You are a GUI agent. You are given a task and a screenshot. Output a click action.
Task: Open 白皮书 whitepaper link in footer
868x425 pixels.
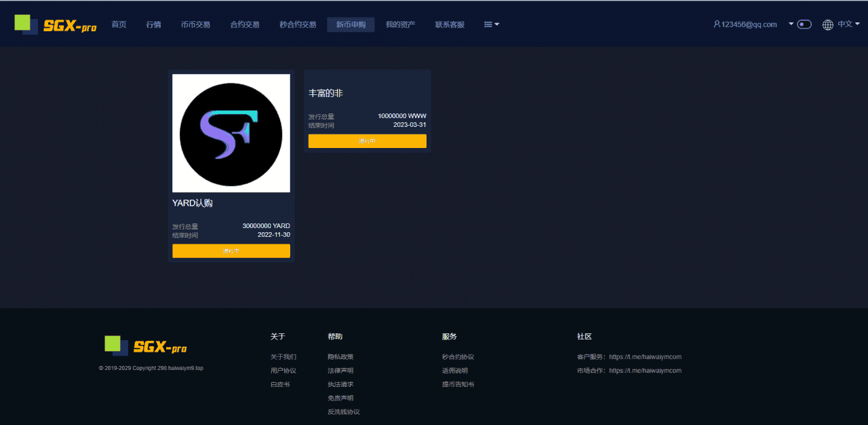pyautogui.click(x=280, y=384)
